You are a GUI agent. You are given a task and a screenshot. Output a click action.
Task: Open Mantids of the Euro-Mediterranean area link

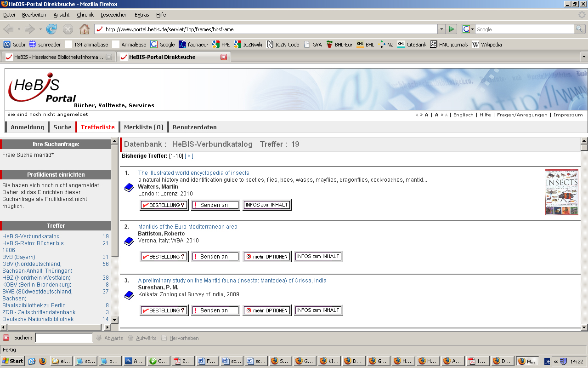click(187, 227)
